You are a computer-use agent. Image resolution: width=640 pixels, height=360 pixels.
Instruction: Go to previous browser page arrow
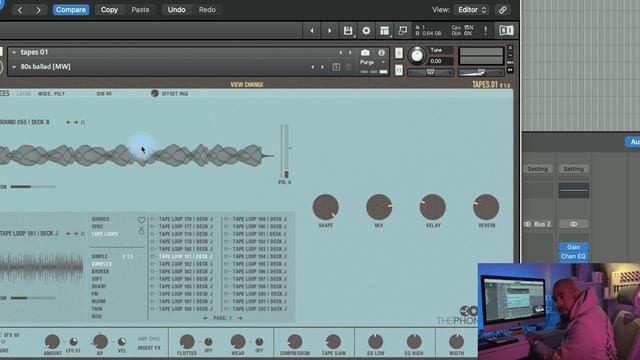(x=205, y=318)
